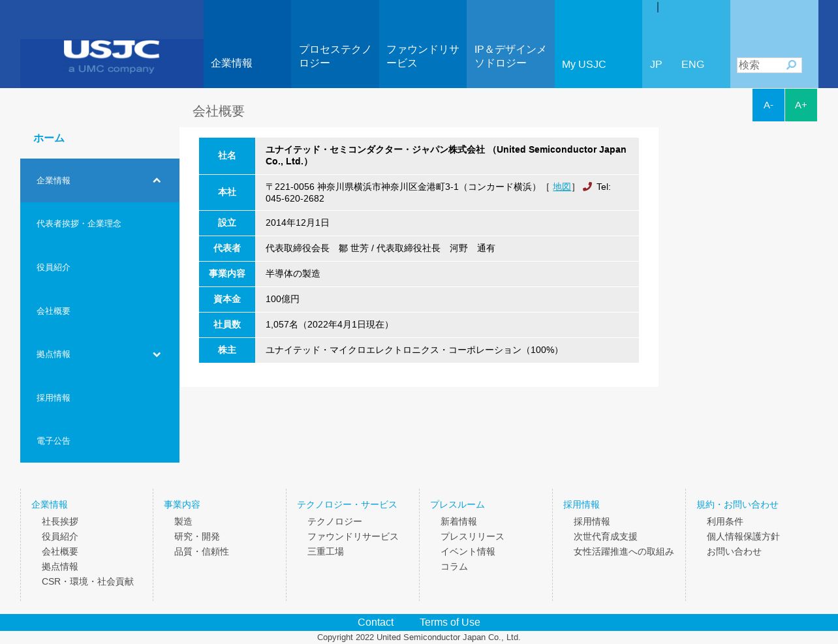Screen dimensions: 838x644
Task: Click the search magnifier icon
Action: [x=791, y=65]
